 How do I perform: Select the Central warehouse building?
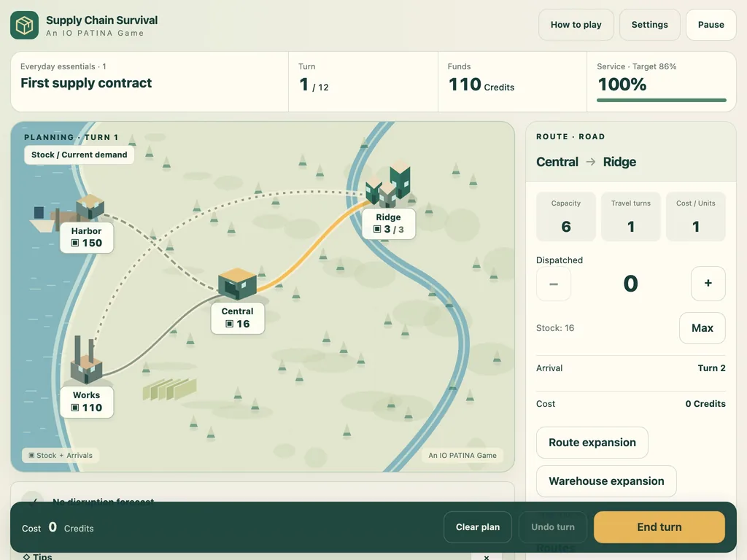tap(237, 284)
